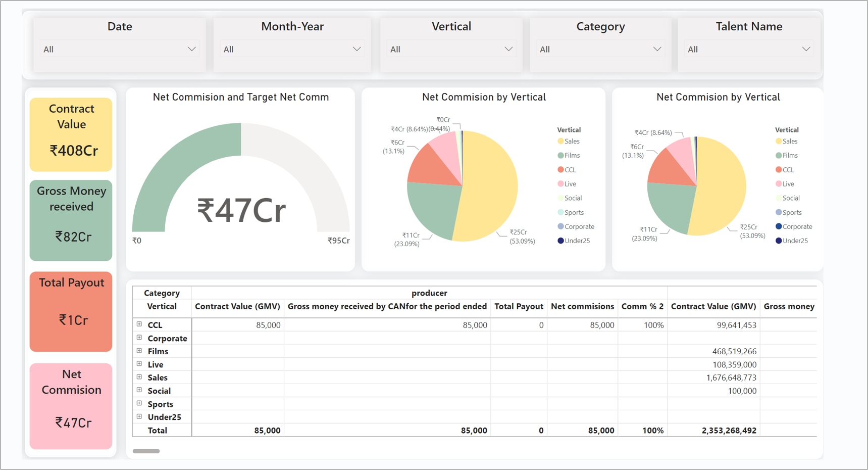
Task: Select the Gross Money received card
Action: [x=71, y=220]
